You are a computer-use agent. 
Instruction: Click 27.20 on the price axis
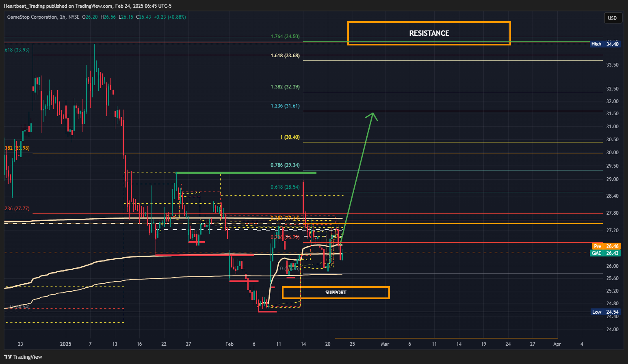pos(612,230)
